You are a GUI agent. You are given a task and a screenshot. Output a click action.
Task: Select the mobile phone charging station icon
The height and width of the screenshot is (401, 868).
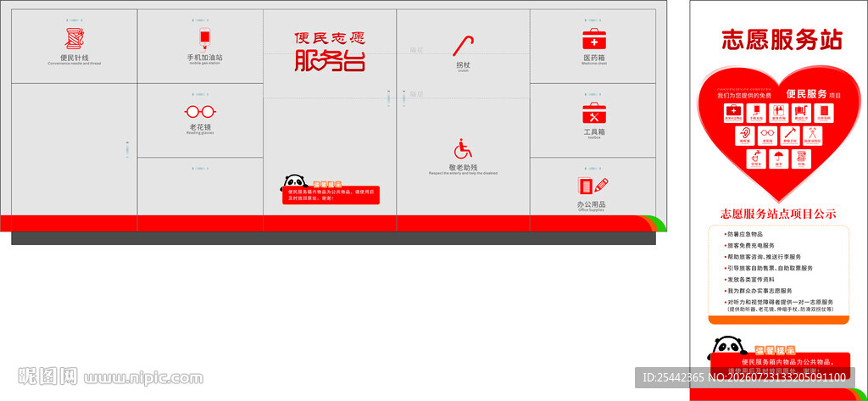click(x=205, y=39)
